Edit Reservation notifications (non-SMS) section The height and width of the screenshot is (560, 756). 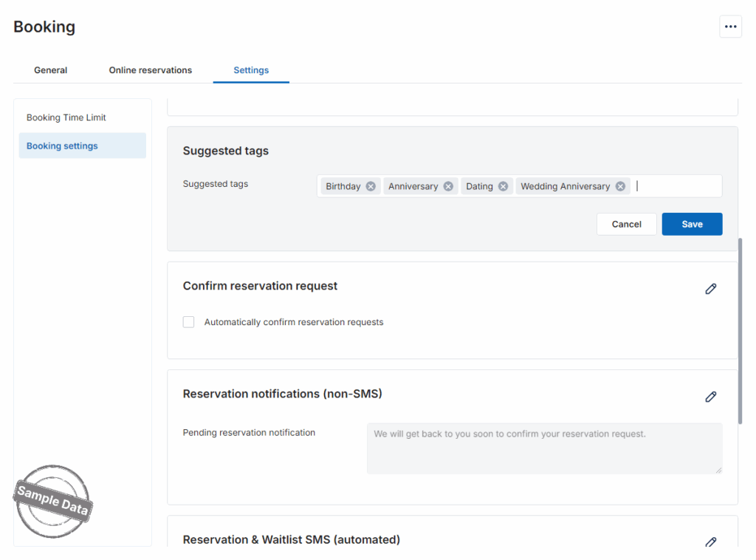[710, 397]
